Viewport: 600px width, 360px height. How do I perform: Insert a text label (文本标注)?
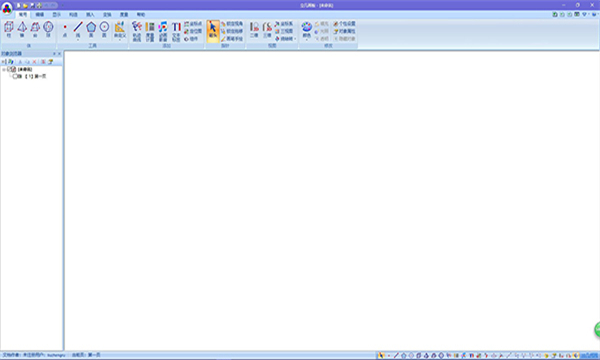click(x=176, y=31)
